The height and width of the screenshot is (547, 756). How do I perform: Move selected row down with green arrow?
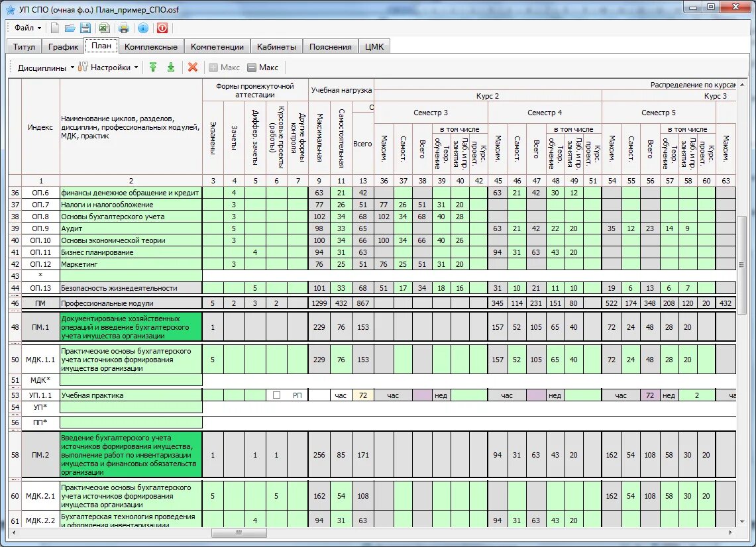pos(171,68)
